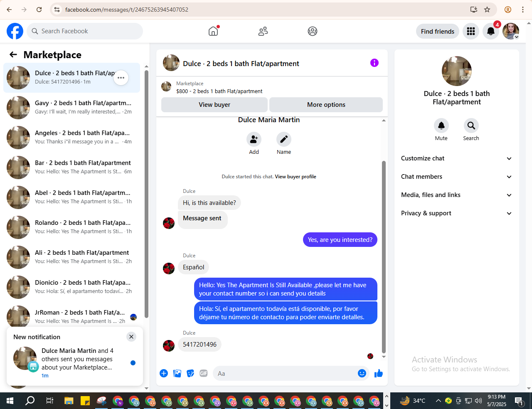Focus the Search Facebook field

pos(85,31)
